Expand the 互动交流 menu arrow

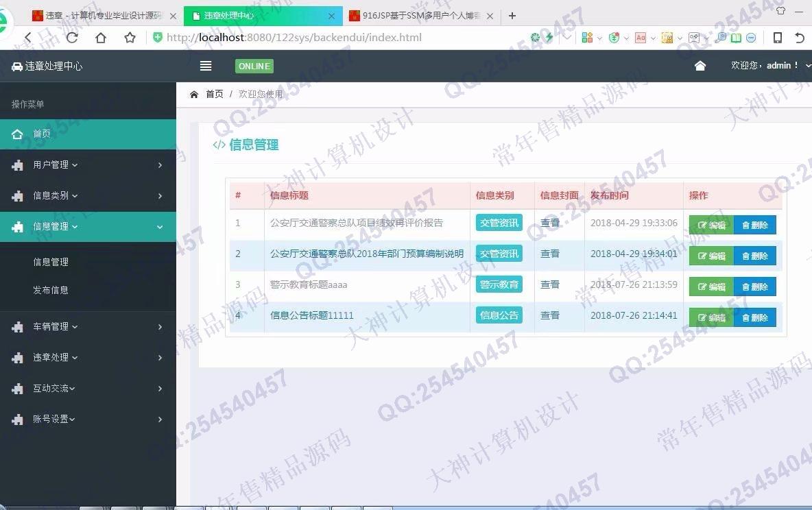160,388
